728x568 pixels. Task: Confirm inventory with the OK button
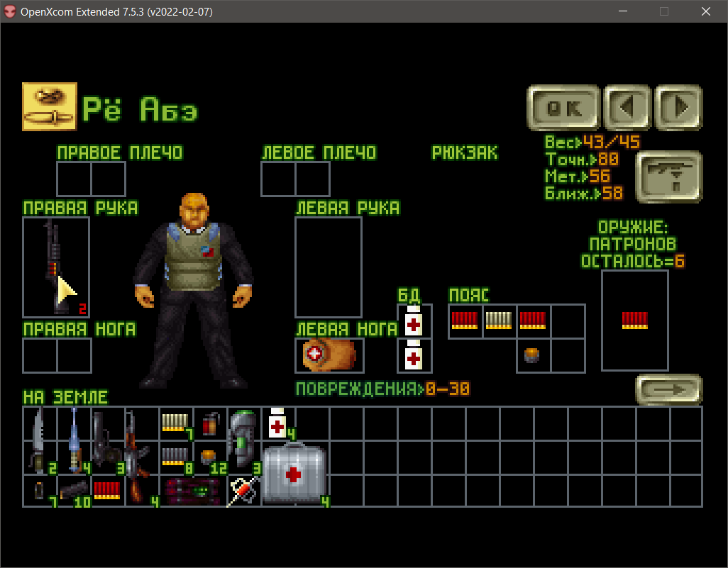click(x=563, y=108)
